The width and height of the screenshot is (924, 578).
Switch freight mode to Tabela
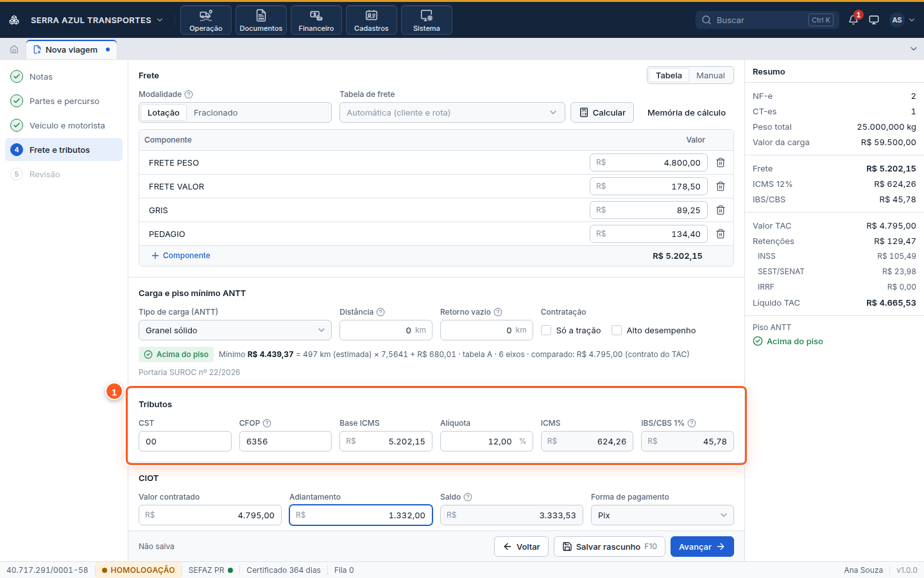coord(669,75)
